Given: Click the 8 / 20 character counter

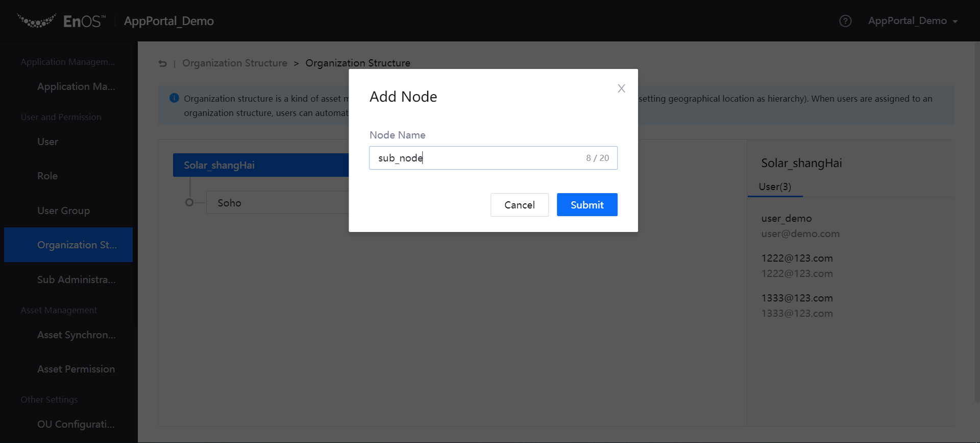Looking at the screenshot, I should click(597, 158).
